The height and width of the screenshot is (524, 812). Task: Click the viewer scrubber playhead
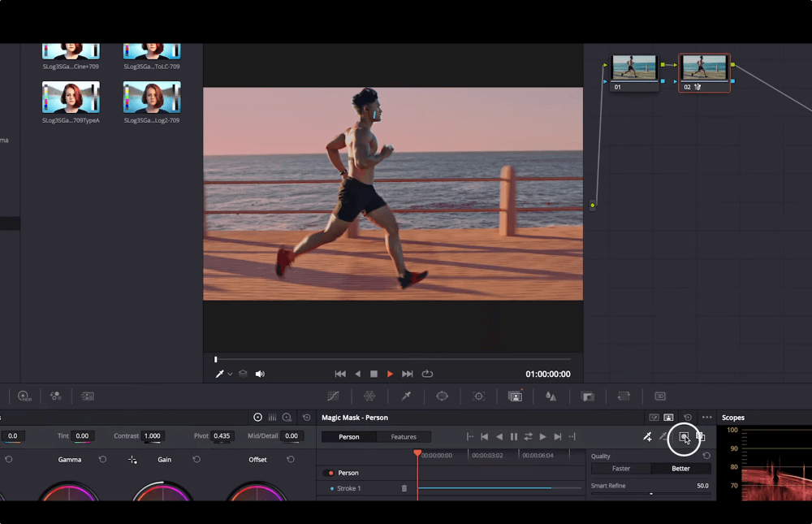coord(215,359)
